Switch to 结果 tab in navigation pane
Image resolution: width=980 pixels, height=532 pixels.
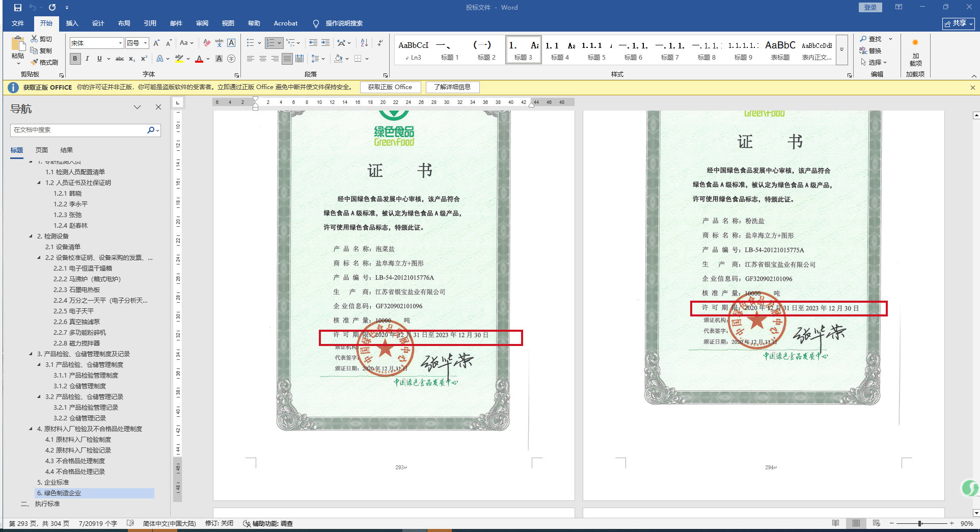(67, 150)
